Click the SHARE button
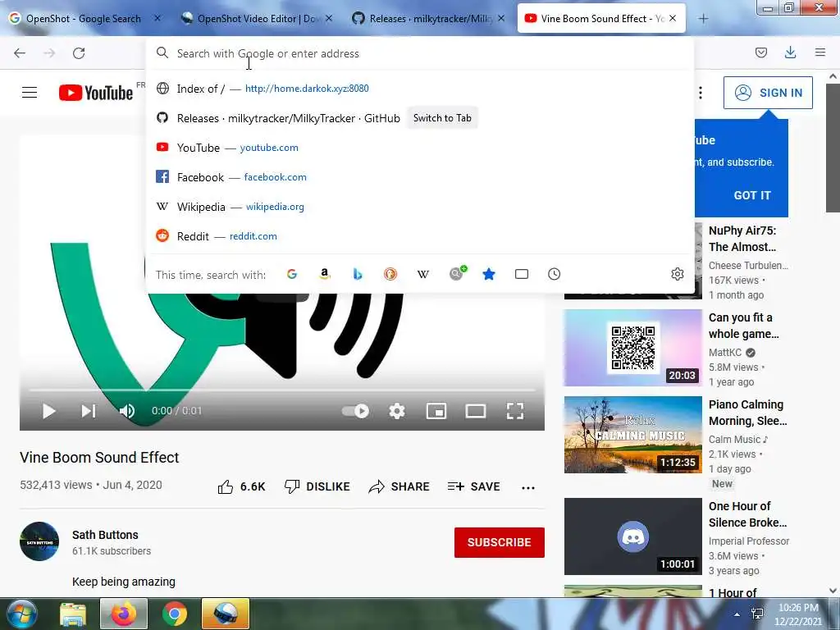Image resolution: width=840 pixels, height=630 pixels. click(x=399, y=486)
